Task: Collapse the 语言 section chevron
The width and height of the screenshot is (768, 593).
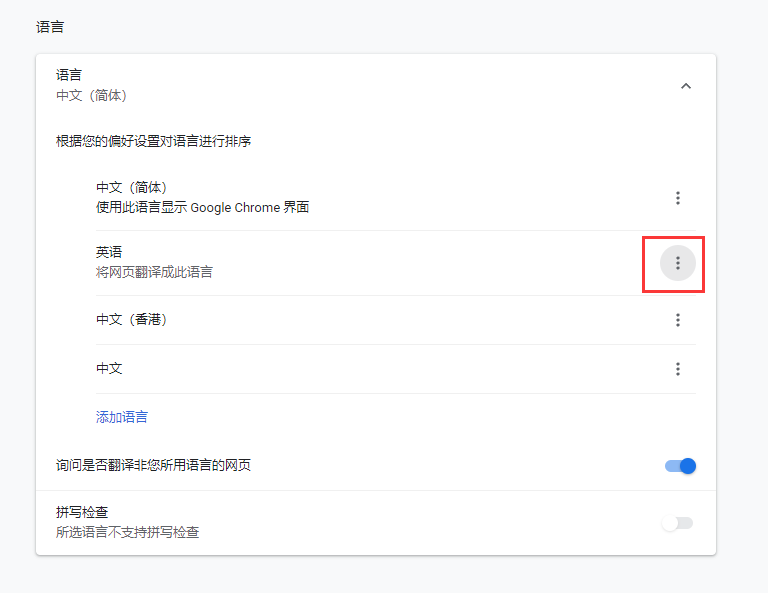Action: click(x=686, y=86)
